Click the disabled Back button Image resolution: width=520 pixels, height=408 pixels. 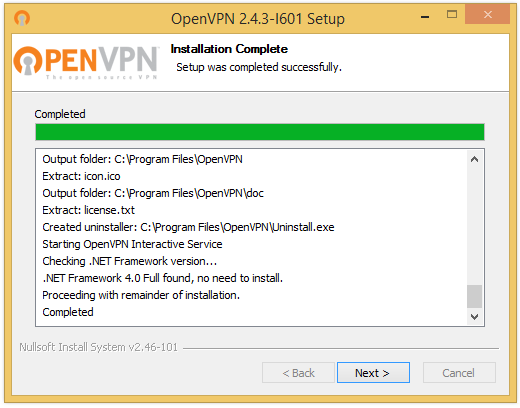coord(298,372)
